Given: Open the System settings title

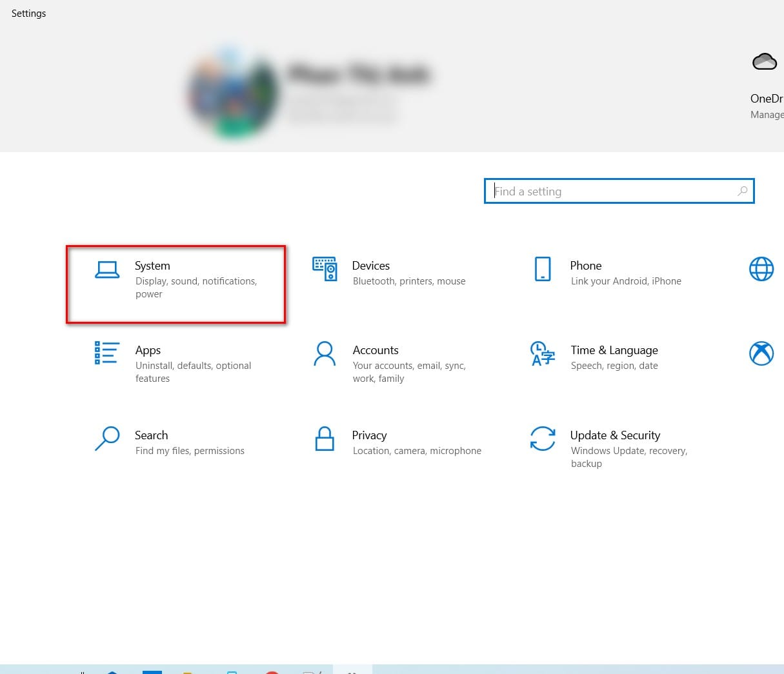Looking at the screenshot, I should coord(152,266).
